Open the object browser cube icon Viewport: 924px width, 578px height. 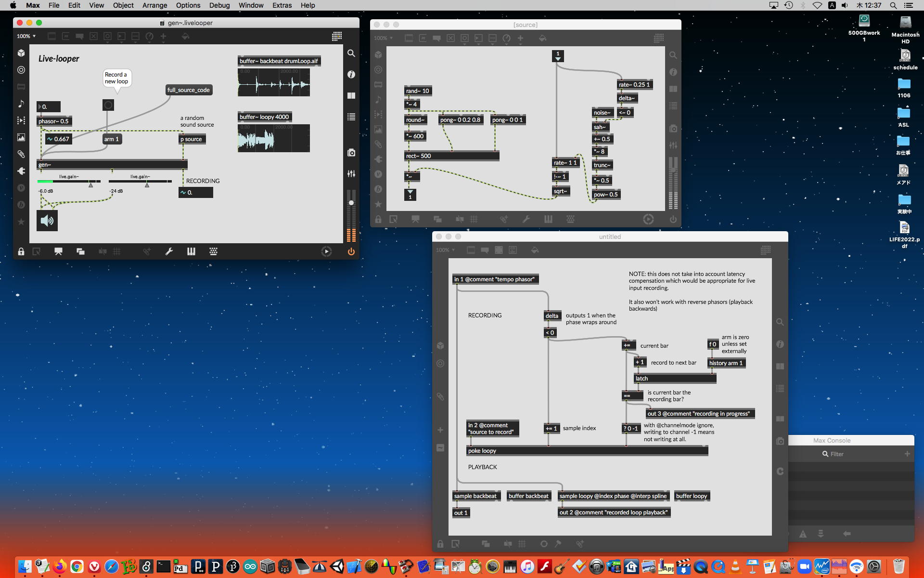point(21,53)
